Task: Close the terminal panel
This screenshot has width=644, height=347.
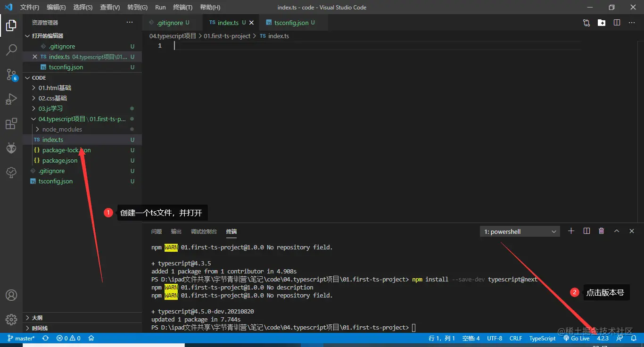Action: (x=632, y=231)
